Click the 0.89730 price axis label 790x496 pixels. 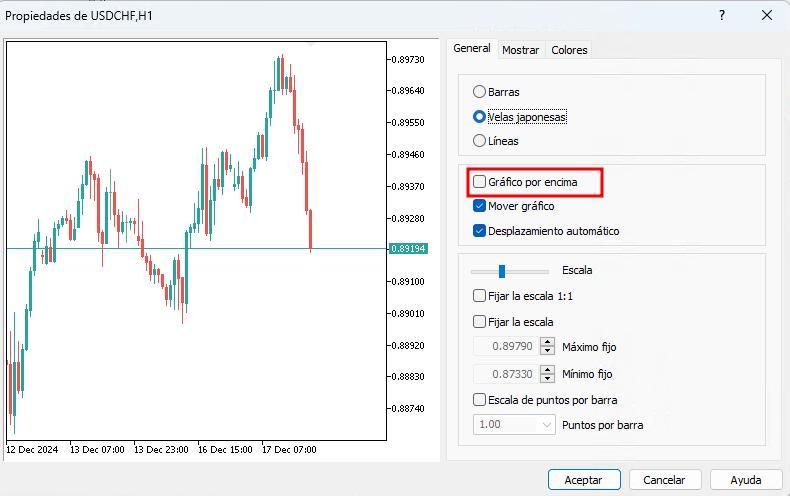[x=408, y=59]
